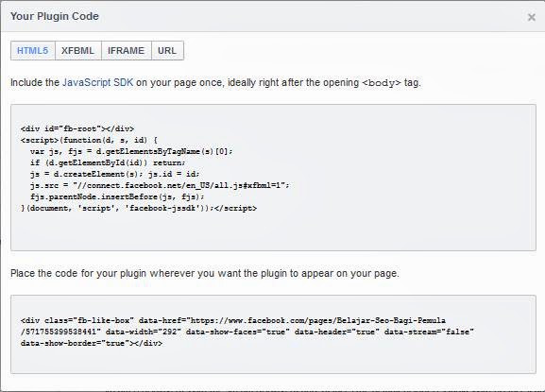
Task: Open the JavaScript SDK link
Action: pyautogui.click(x=97, y=83)
